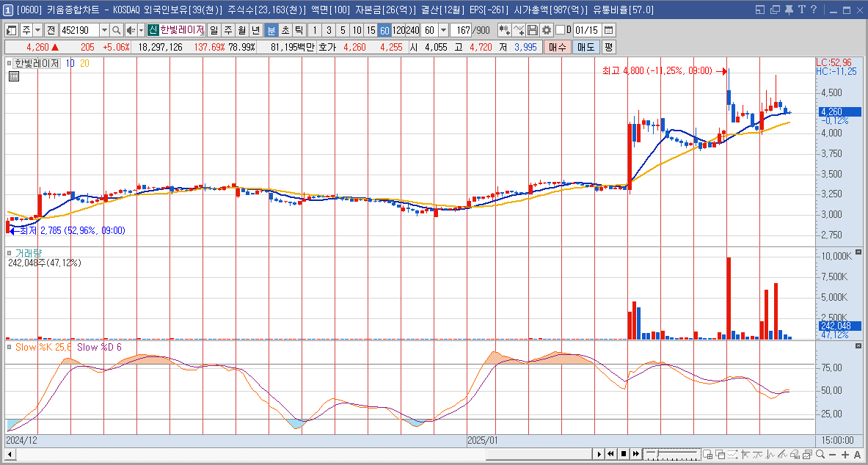Screen dimensions: 868x465
Task: Zoom out with minus icon
Action: (x=833, y=455)
